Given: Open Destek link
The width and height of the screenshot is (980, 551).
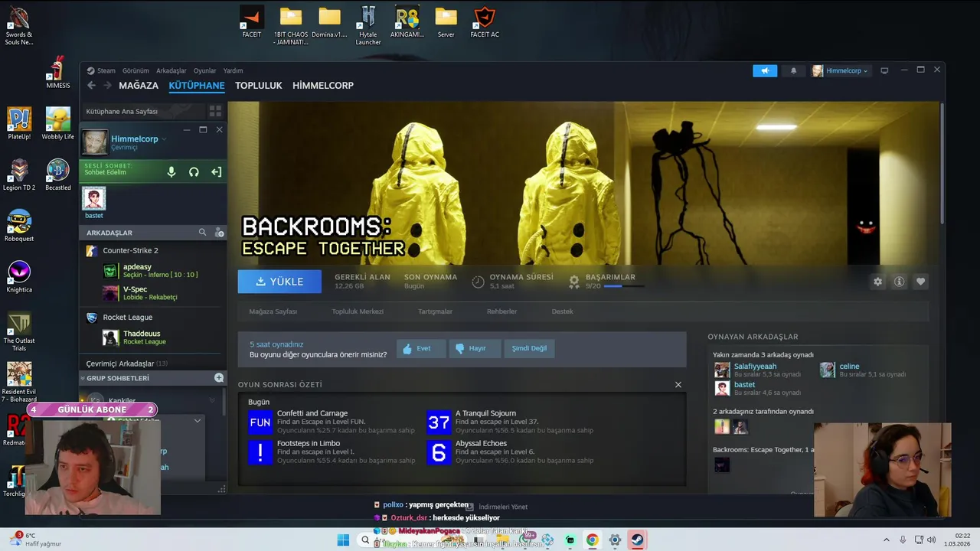Looking at the screenshot, I should [562, 311].
